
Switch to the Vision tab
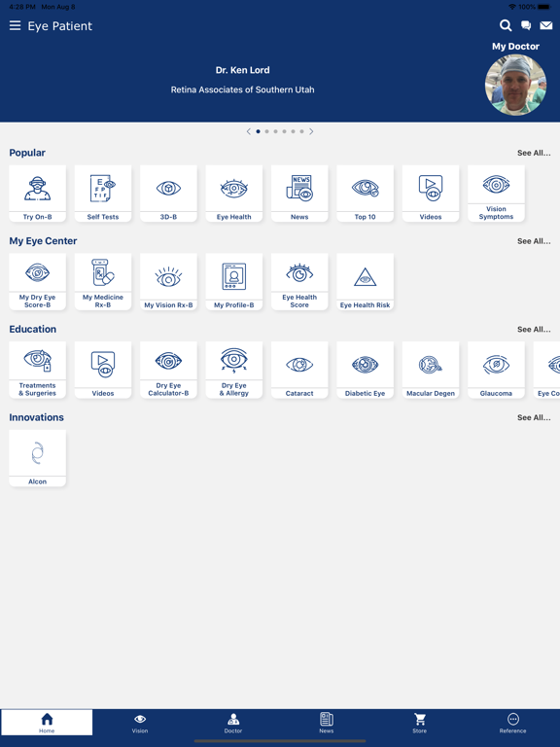pos(140,724)
